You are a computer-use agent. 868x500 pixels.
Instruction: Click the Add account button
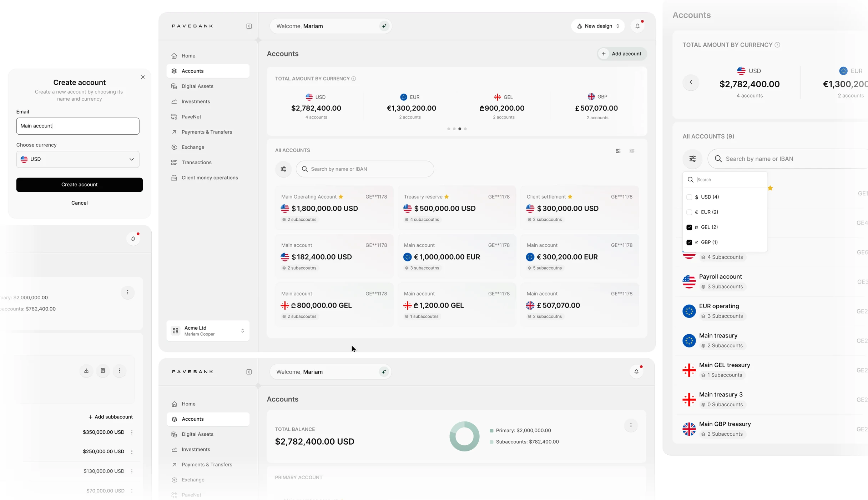[622, 54]
